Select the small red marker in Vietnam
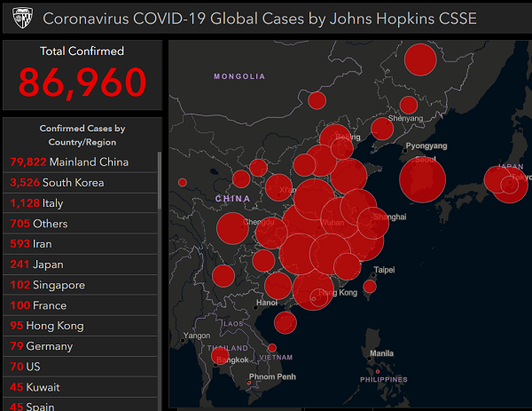 (272, 348)
